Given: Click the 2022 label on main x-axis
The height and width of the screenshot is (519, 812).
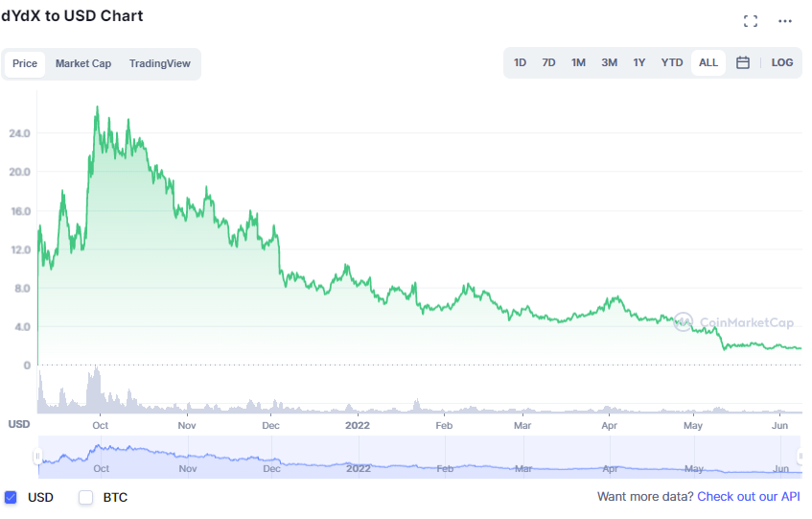Looking at the screenshot, I should [x=358, y=425].
